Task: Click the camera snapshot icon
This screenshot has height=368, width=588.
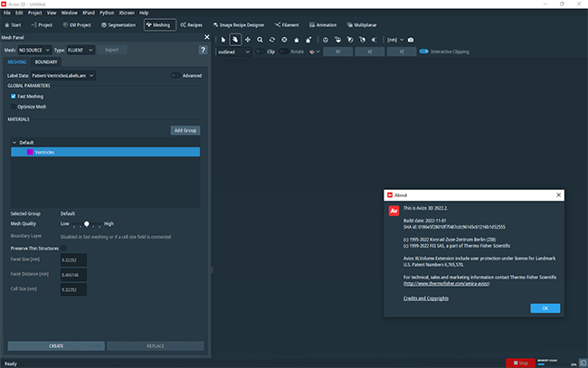Action: point(411,40)
